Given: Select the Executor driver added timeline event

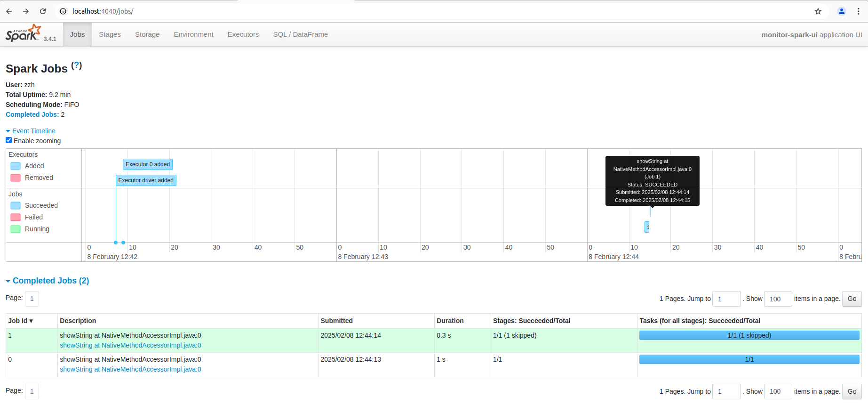Looking at the screenshot, I should pyautogui.click(x=146, y=180).
